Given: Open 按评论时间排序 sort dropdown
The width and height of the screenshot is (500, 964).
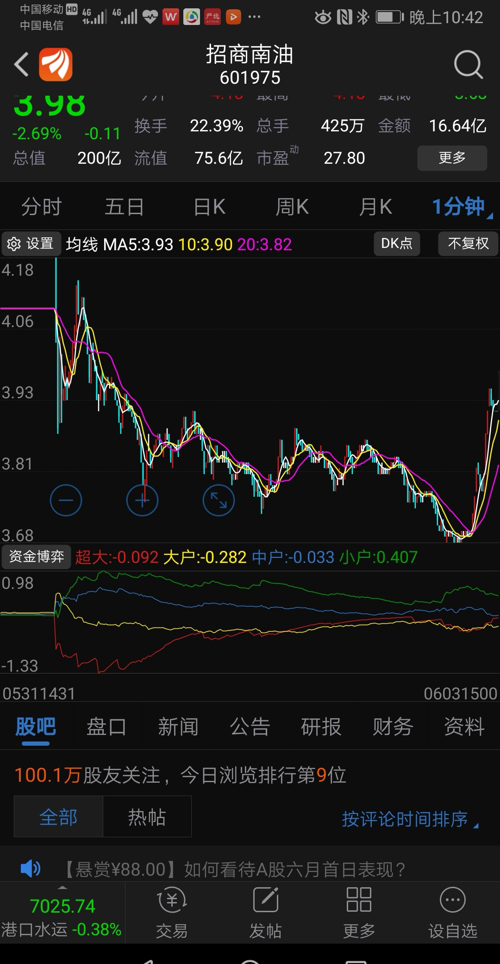Looking at the screenshot, I should (x=410, y=819).
